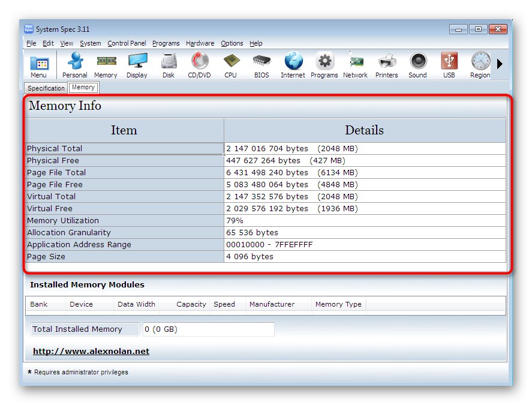
Task: Open the Internet globe icon
Action: tap(293, 65)
